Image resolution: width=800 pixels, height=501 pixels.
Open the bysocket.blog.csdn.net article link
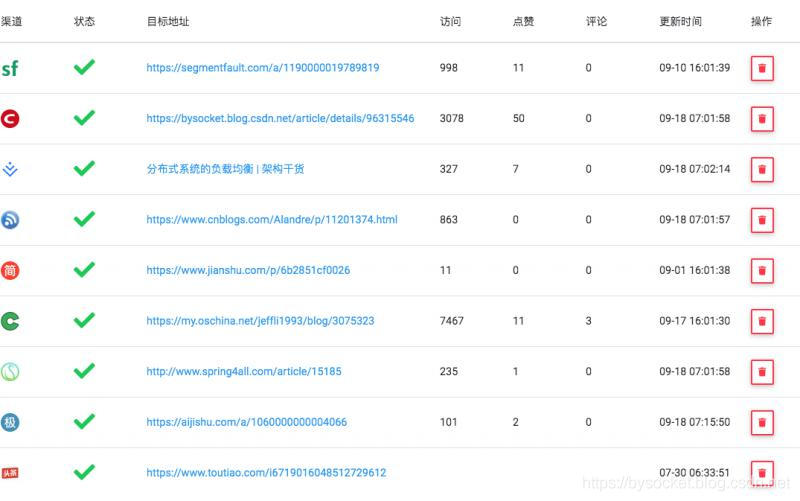[x=280, y=118]
